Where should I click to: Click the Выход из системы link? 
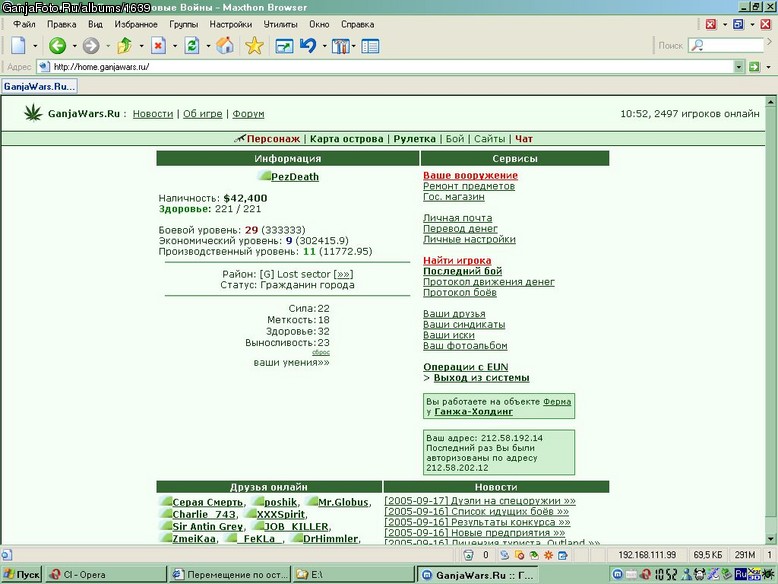[x=481, y=378]
